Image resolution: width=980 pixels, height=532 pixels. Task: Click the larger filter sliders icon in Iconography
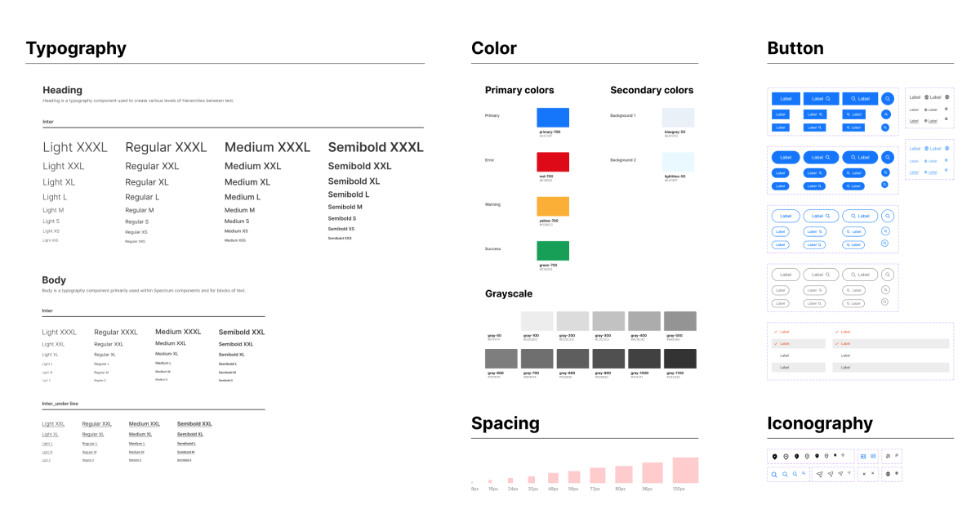pos(888,455)
